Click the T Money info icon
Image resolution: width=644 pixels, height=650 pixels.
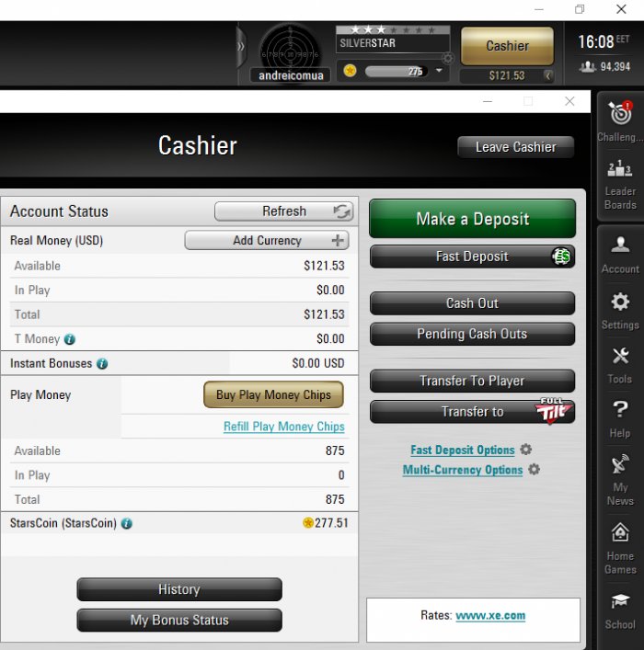click(70, 339)
